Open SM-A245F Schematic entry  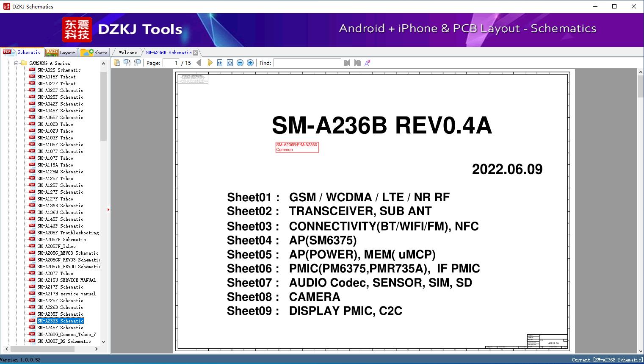60,328
